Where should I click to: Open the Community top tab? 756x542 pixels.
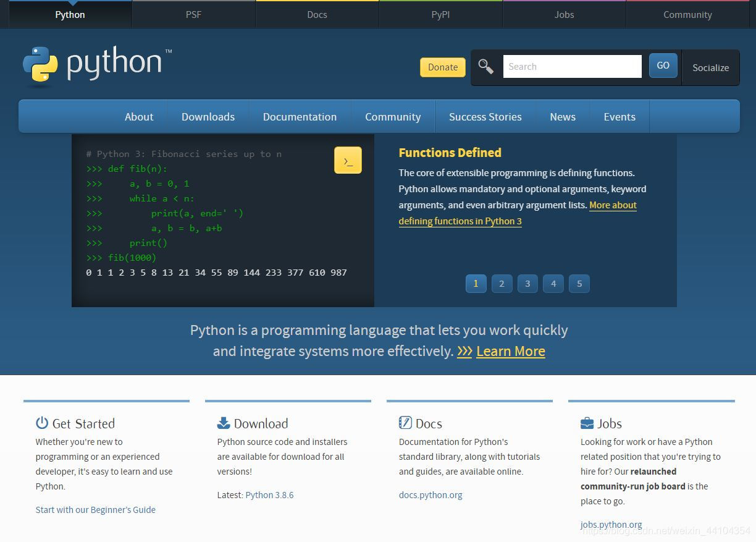688,14
